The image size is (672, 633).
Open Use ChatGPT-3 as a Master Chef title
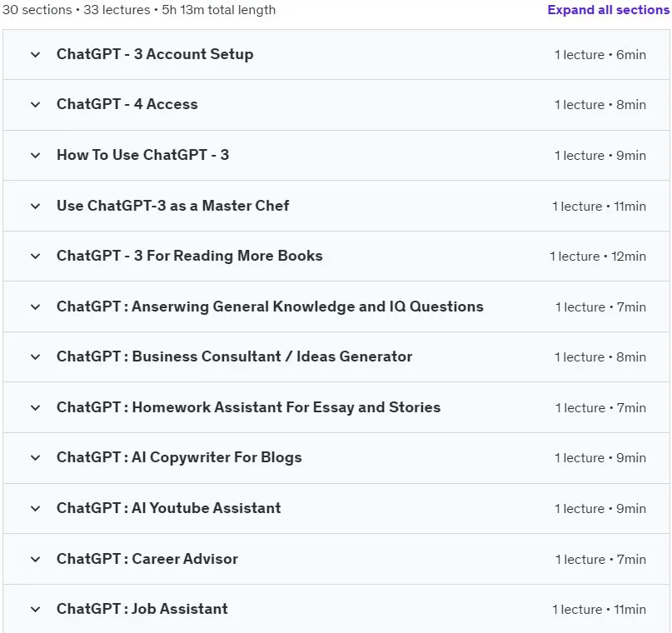point(172,206)
